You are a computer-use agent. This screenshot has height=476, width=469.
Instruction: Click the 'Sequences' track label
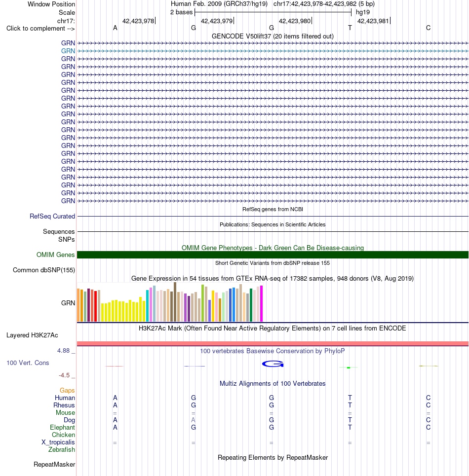pos(59,232)
